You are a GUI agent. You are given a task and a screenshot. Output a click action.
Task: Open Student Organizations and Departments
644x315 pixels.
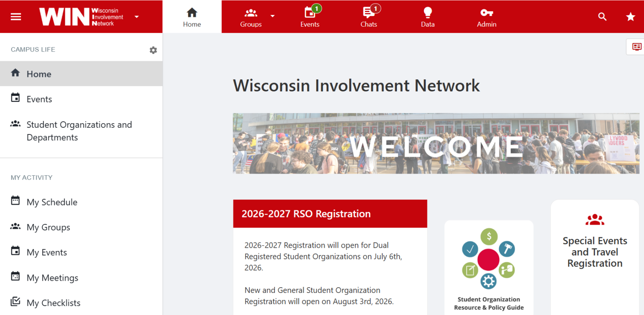tap(81, 131)
